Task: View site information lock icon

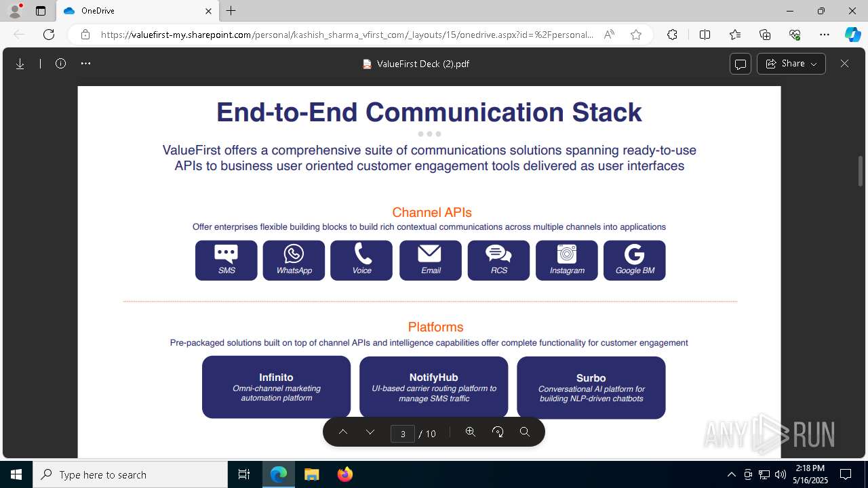Action: 85,35
